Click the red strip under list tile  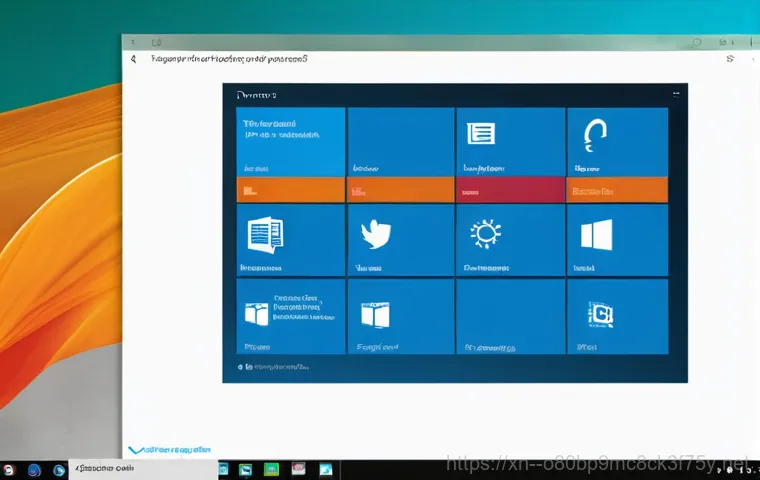click(510, 190)
